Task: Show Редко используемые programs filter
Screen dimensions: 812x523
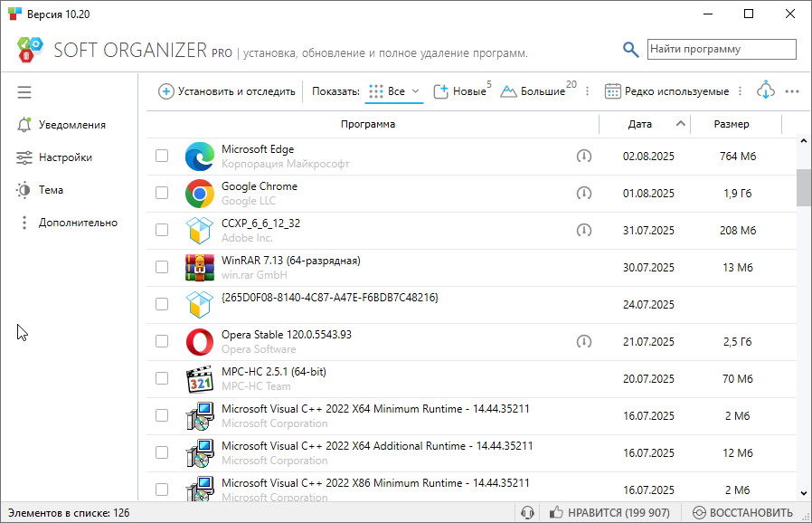Action: (667, 91)
